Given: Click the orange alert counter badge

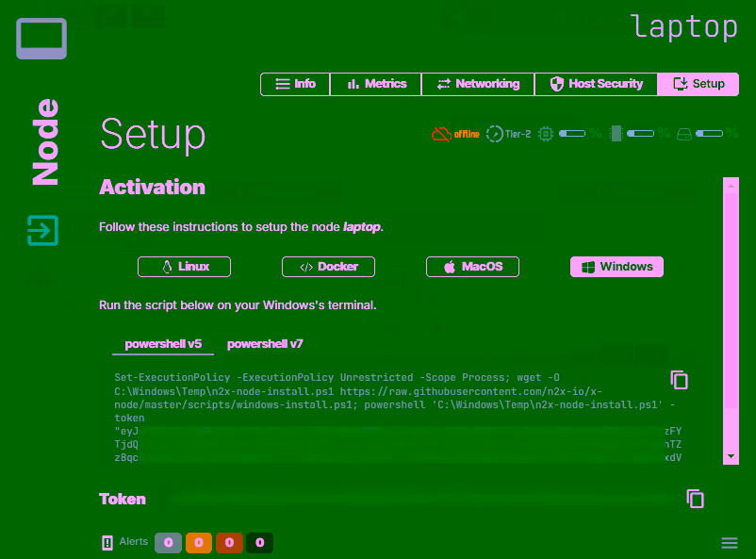Looking at the screenshot, I should [198, 543].
